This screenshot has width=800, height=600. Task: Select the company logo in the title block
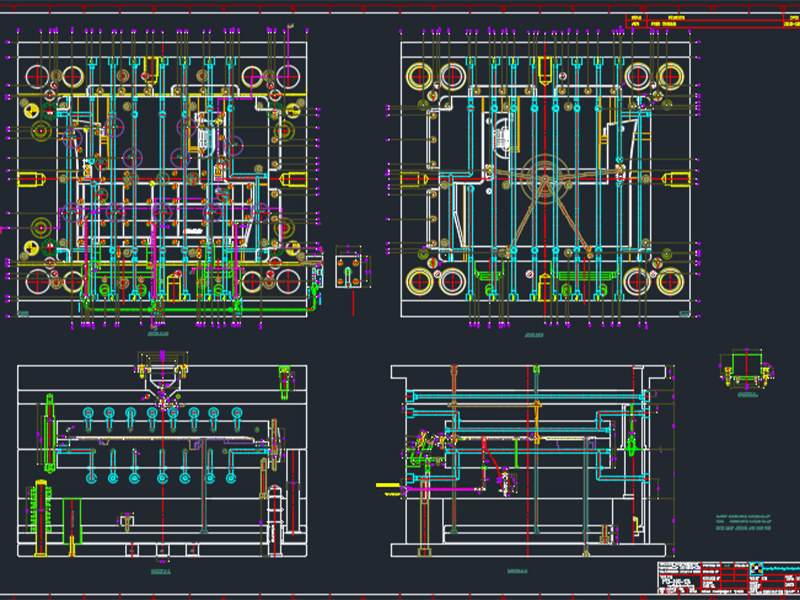(x=757, y=568)
